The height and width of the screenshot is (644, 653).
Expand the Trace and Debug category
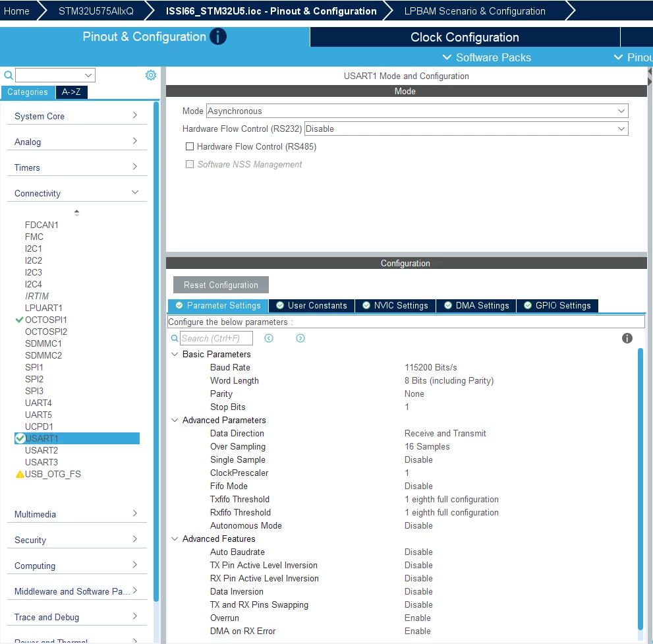click(77, 617)
